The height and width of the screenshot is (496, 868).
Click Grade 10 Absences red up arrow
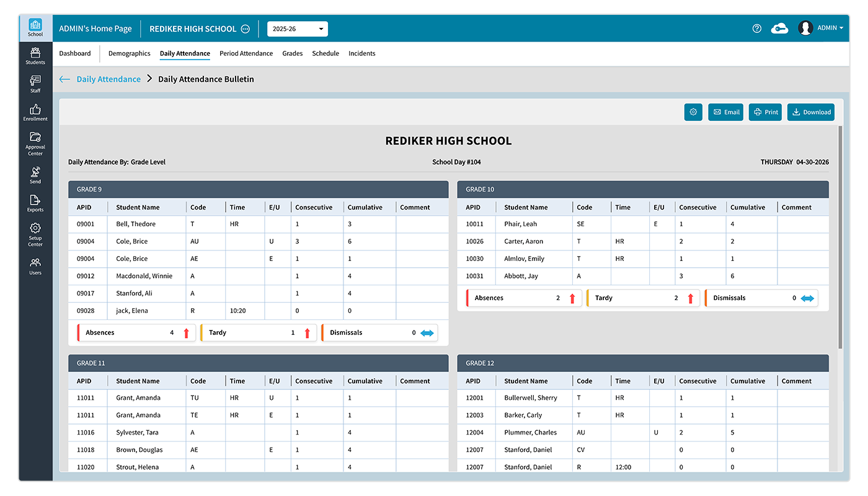click(572, 298)
